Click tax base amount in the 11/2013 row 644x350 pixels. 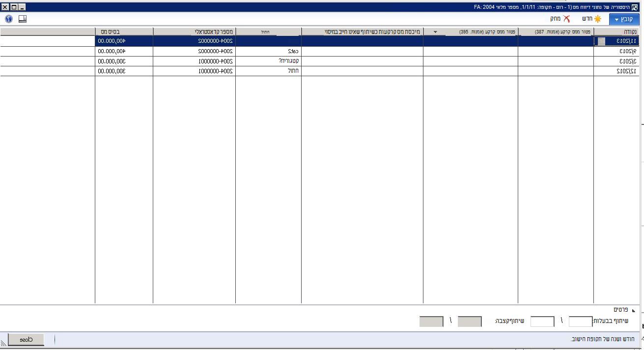124,41
